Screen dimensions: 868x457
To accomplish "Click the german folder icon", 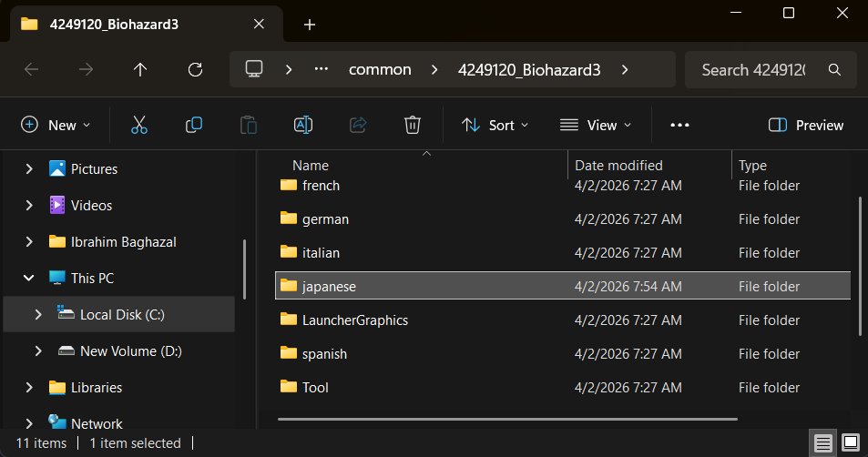I will click(289, 218).
